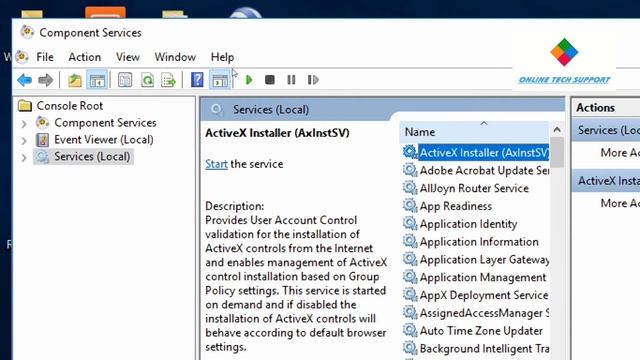
Task: Sort services by Name column header
Action: [x=474, y=132]
